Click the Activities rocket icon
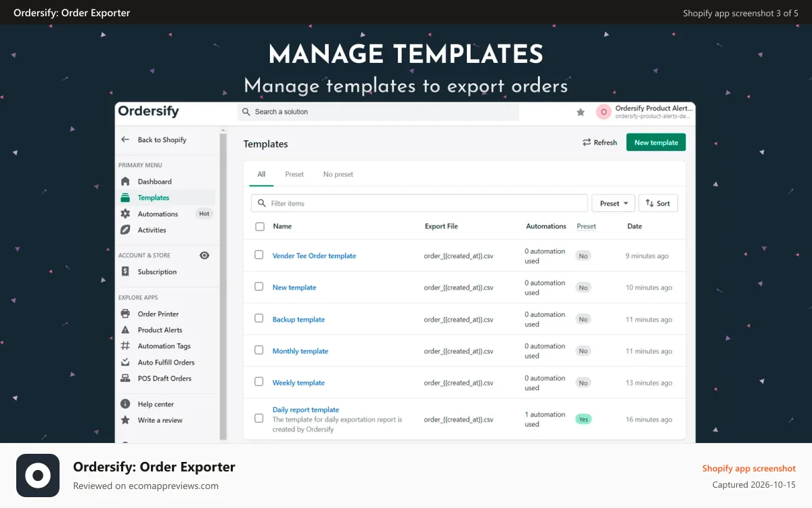Screen dimensions: 812x508 (x=125, y=230)
